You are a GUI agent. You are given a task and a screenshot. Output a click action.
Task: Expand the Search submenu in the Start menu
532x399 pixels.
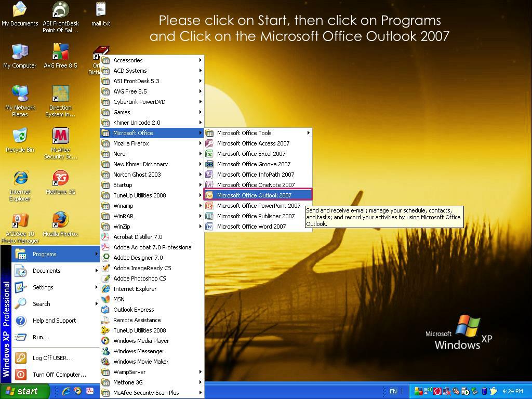tap(56, 304)
